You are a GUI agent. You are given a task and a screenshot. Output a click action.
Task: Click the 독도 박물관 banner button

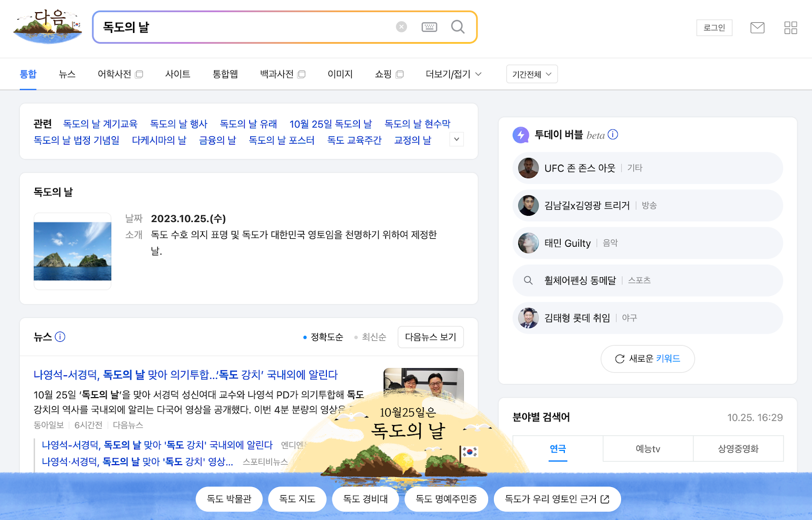(x=229, y=499)
